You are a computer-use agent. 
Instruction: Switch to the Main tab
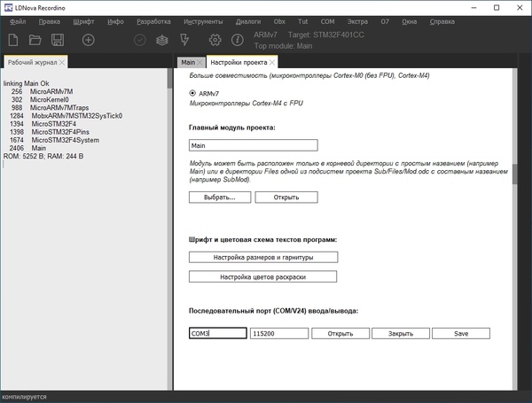click(188, 63)
